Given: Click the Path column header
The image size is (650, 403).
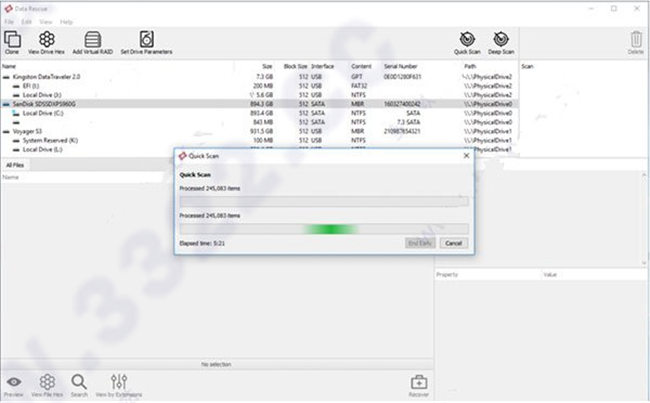Looking at the screenshot, I should pos(470,66).
